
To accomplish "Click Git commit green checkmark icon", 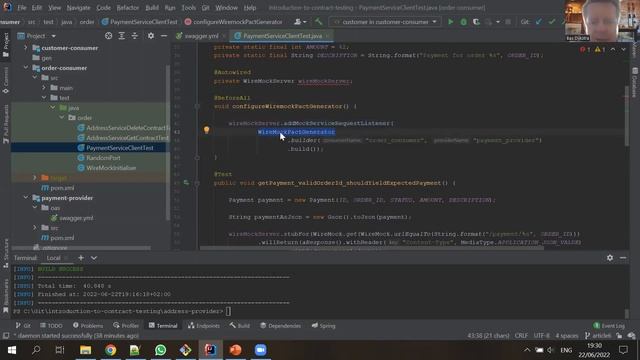I will (552, 22).
